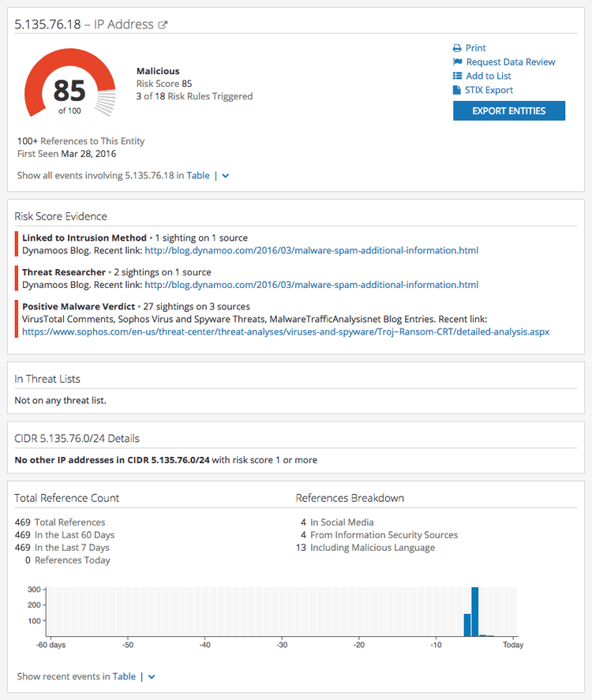Click the external link icon beside IP Address

tap(163, 25)
